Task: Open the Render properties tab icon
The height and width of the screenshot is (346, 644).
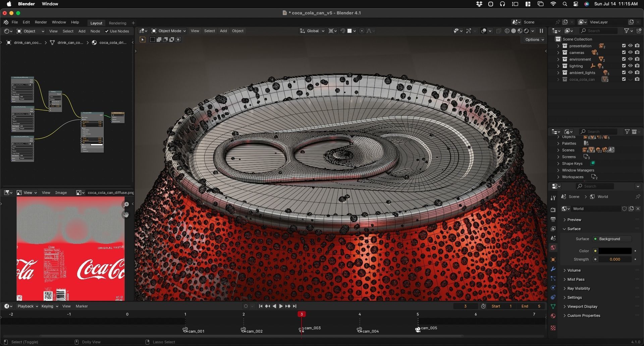Action: pyautogui.click(x=553, y=210)
